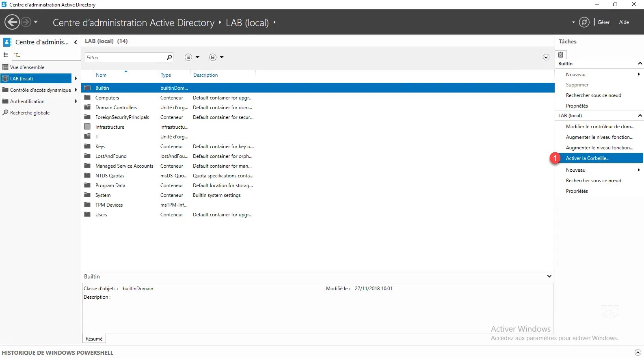
Task: Open the navigation history dropdown arrow
Action: 36,22
